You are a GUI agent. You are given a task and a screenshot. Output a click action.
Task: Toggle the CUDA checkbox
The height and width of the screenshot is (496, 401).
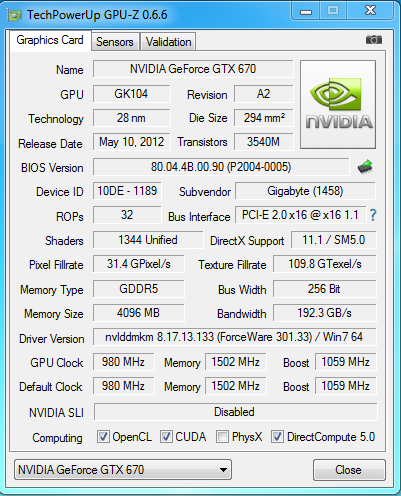point(166,436)
